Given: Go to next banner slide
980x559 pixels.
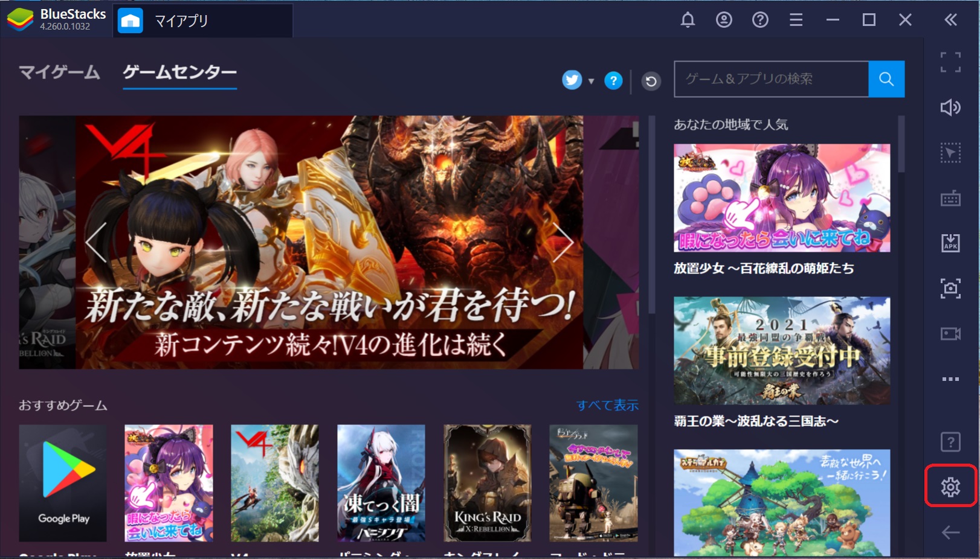Looking at the screenshot, I should (x=563, y=242).
